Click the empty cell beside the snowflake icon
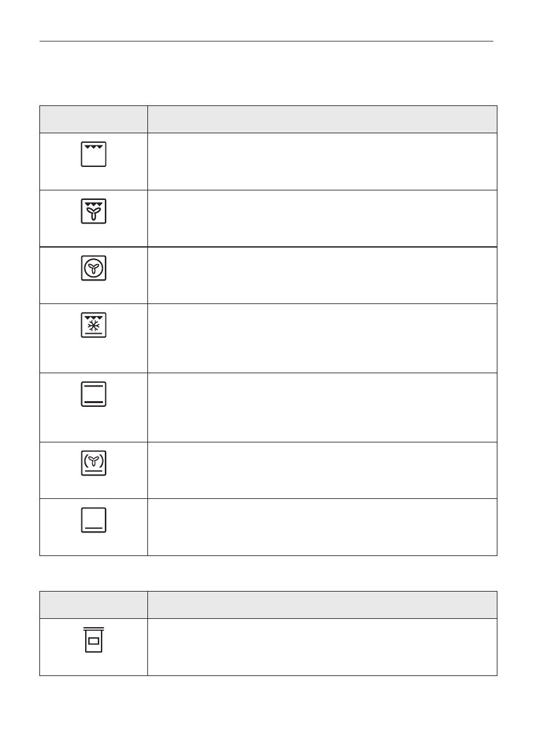Screen dimensions: 533x756 (x=322, y=338)
